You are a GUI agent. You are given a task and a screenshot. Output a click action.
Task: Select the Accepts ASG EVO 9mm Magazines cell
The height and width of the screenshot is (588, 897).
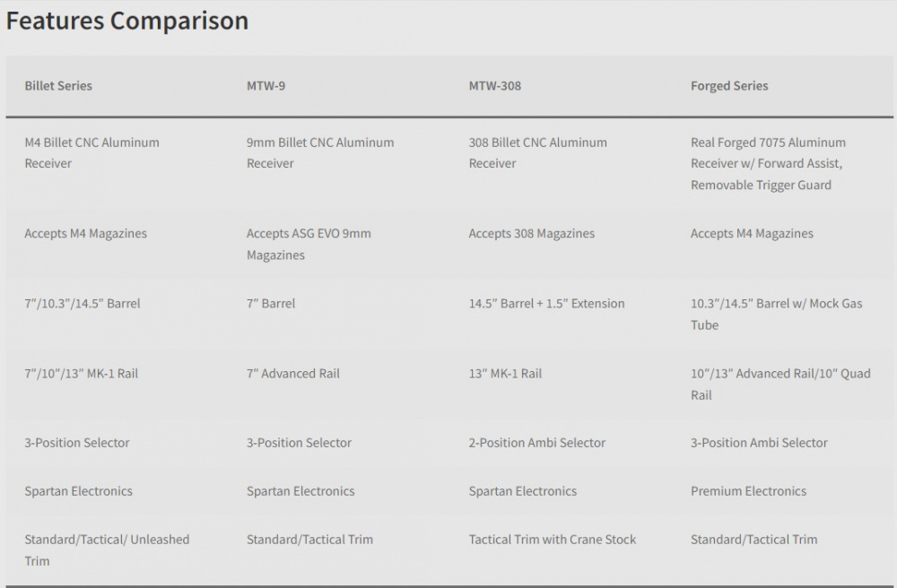tap(309, 244)
